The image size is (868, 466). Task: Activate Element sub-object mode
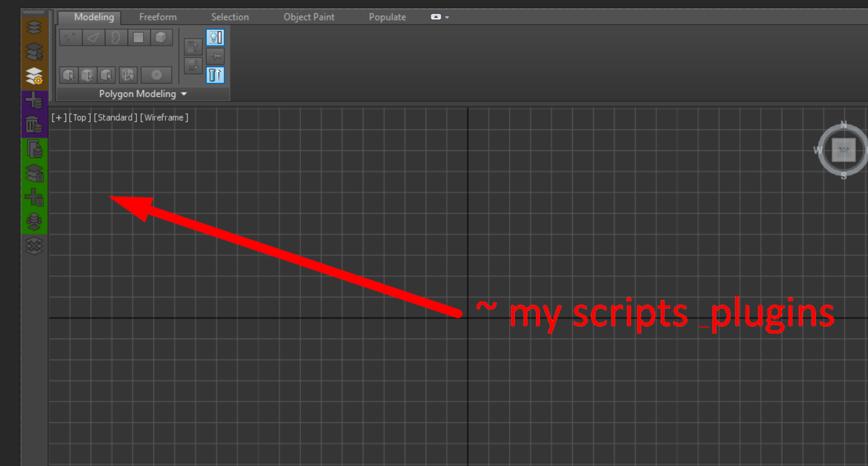pos(161,37)
